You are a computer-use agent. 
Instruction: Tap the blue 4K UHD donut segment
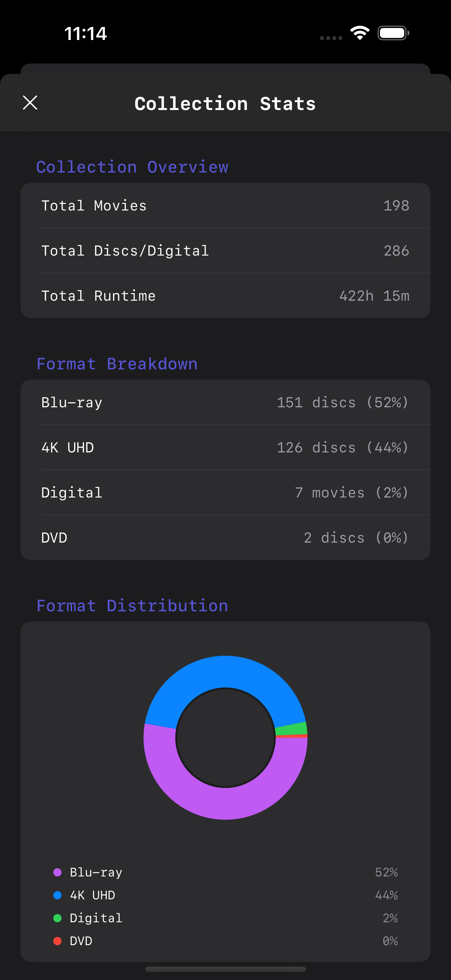click(x=225, y=672)
